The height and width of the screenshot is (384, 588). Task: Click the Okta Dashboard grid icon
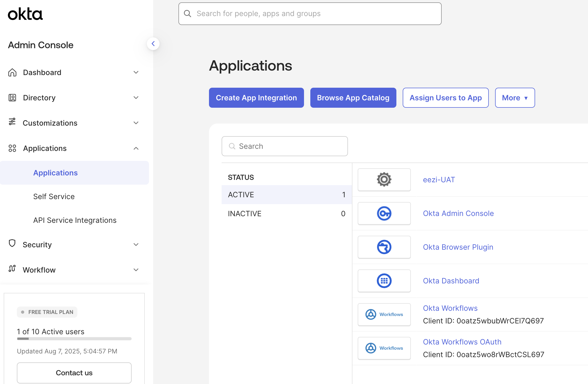pyautogui.click(x=384, y=281)
